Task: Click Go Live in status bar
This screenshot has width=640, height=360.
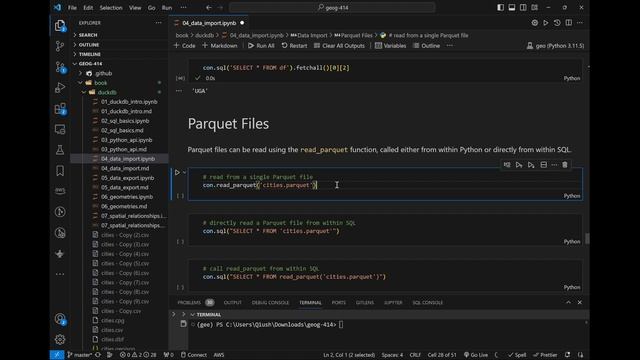Action: coord(476,355)
